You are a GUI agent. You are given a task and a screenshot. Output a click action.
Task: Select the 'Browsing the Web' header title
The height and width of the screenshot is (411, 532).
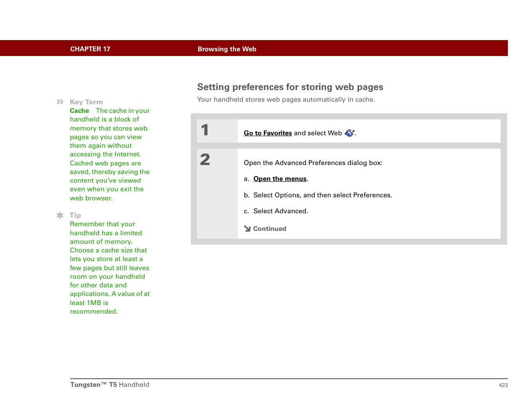(227, 49)
